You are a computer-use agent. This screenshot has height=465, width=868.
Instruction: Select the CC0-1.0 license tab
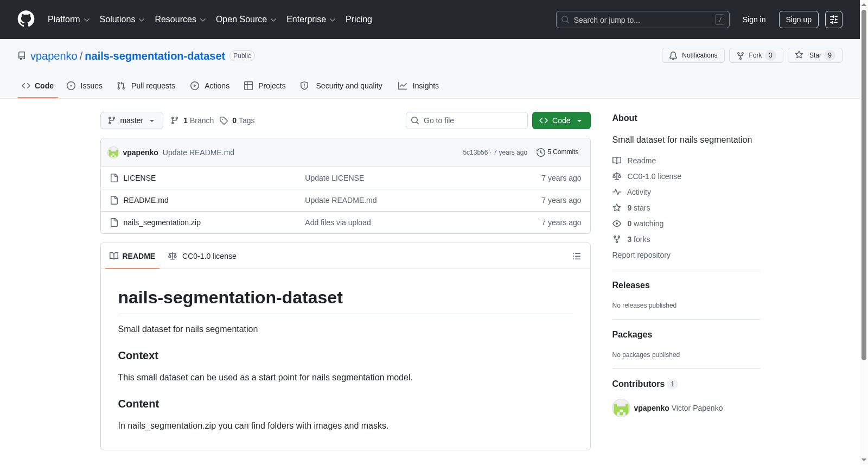tap(202, 256)
